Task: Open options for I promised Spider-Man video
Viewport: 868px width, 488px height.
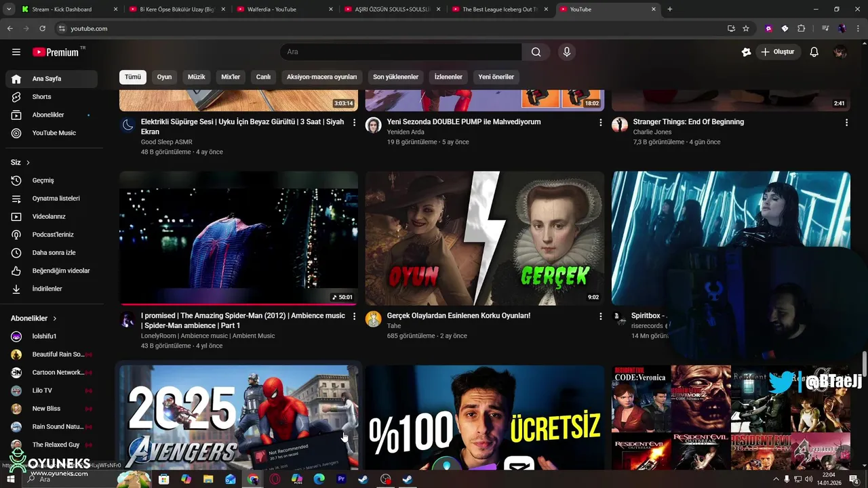Action: point(354,317)
